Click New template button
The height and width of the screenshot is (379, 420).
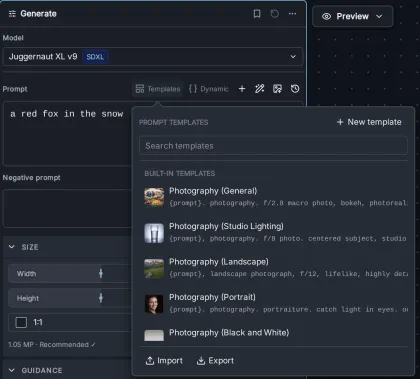pos(369,122)
